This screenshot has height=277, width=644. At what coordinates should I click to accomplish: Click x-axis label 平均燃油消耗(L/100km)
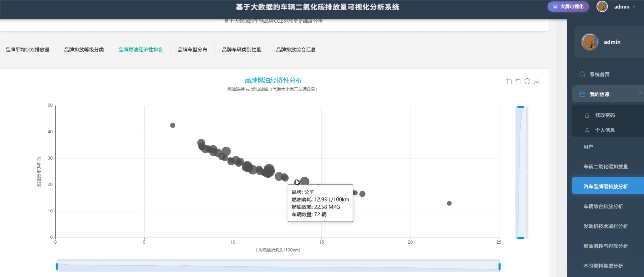277,250
